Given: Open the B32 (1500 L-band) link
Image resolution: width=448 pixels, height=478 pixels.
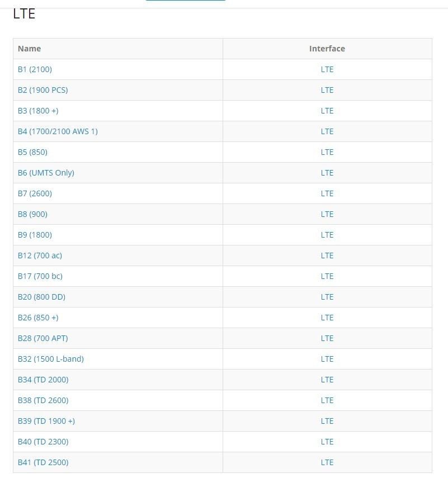Looking at the screenshot, I should [51, 359].
